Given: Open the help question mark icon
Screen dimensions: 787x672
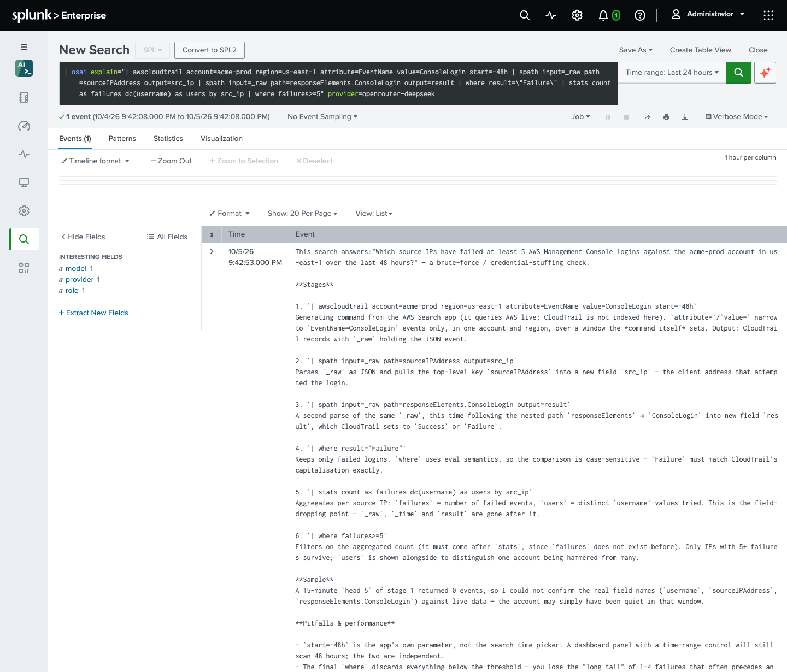Looking at the screenshot, I should 640,15.
